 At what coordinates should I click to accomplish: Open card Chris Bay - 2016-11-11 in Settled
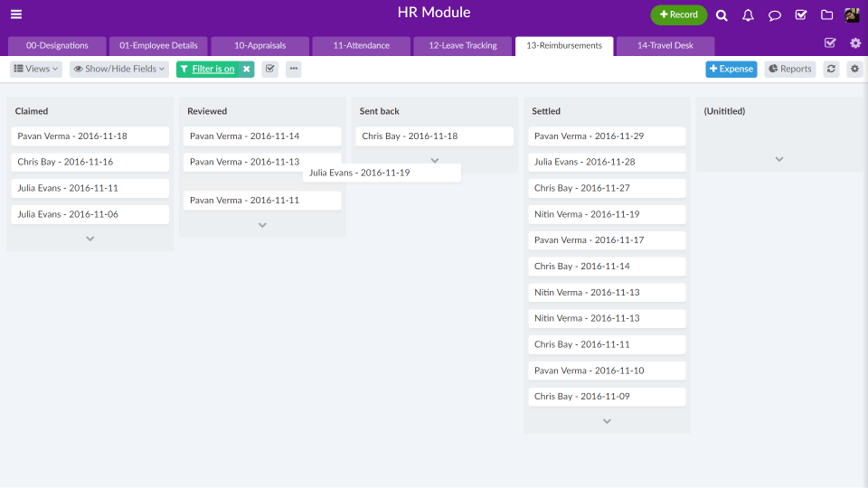click(x=607, y=344)
